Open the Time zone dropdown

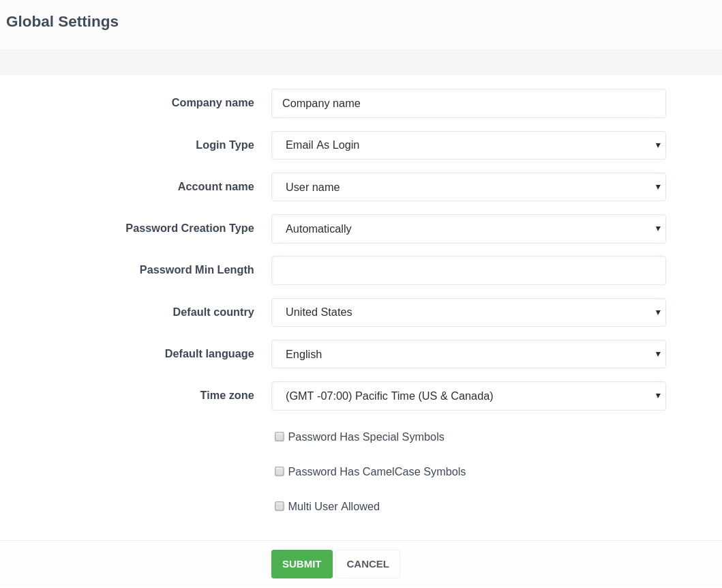tap(468, 396)
